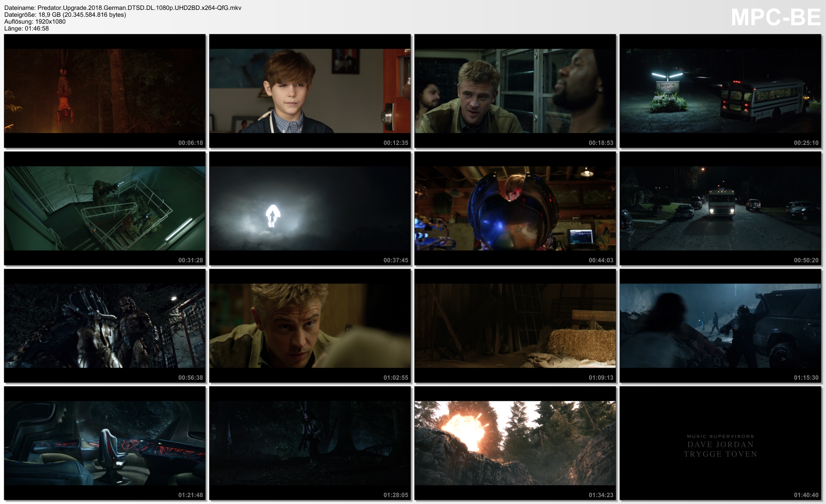Click the Auflösung 1920x1080 line
This screenshot has width=826, height=504.
pyautogui.click(x=35, y=22)
